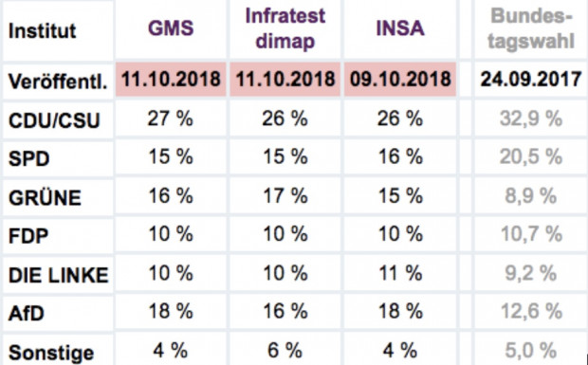
Task: Click the FDP row label
Action: click(28, 236)
